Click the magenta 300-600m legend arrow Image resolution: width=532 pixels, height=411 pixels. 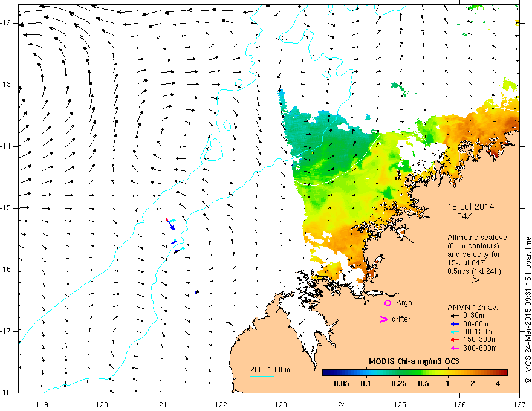coord(455,348)
